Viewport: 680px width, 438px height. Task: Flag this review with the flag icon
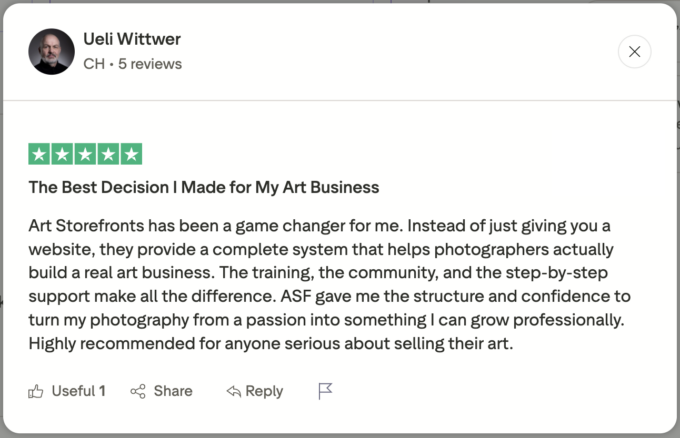325,391
